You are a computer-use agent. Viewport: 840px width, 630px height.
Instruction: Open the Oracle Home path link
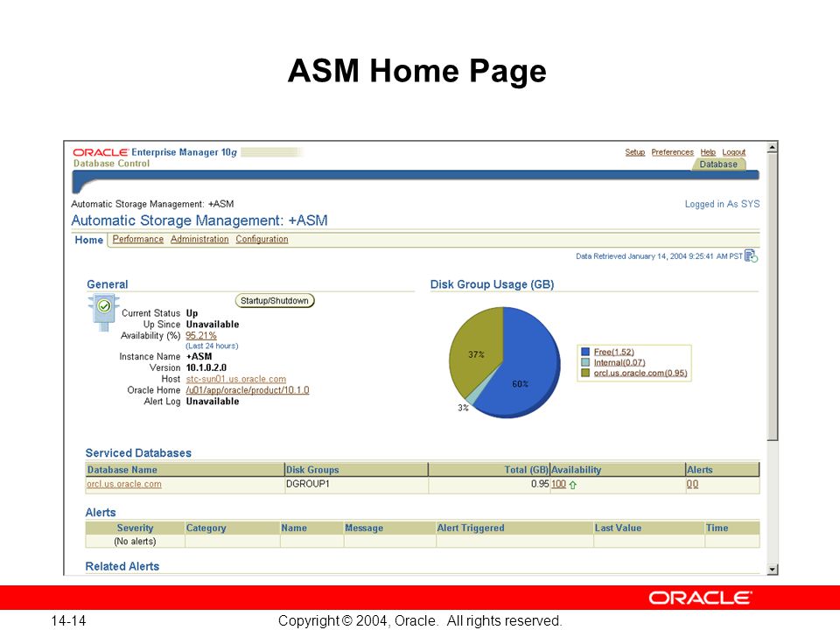[247, 390]
